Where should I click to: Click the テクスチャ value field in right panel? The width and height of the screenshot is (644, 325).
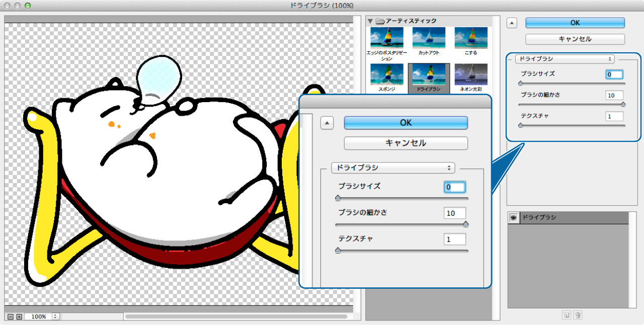pyautogui.click(x=614, y=116)
